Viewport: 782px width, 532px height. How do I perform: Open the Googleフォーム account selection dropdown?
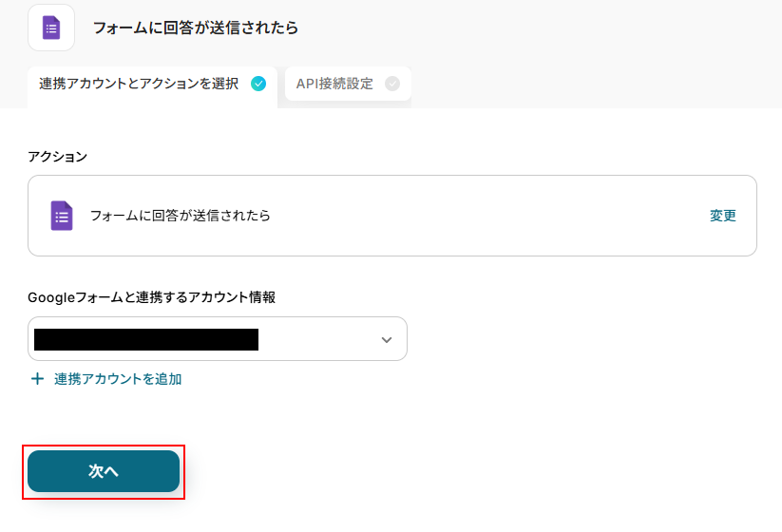(x=218, y=339)
